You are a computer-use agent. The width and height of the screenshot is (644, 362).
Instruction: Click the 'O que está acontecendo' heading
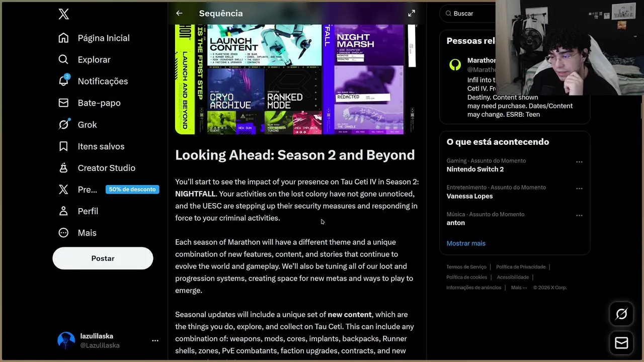tap(498, 142)
